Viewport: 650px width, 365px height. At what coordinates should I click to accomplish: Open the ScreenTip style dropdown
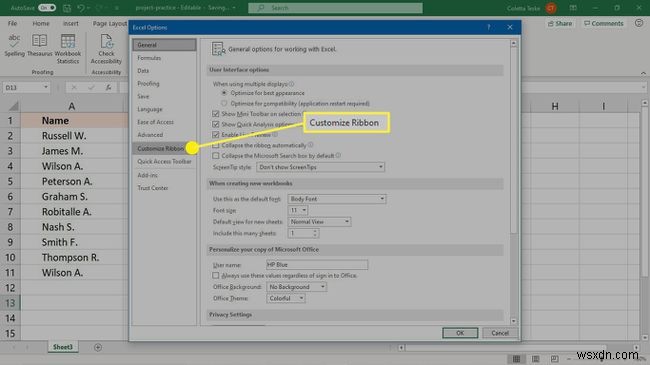pos(320,167)
